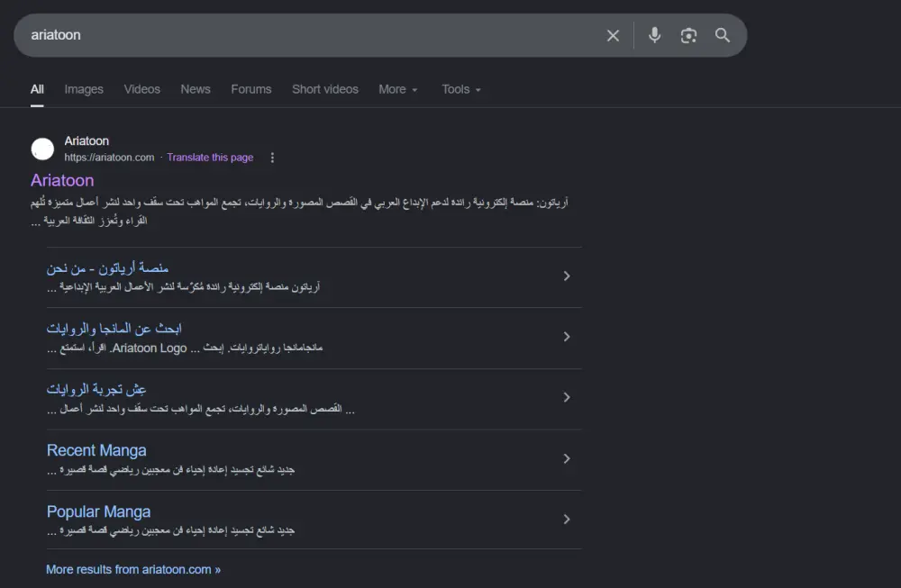Expand chevron on منصة أرياتون row
Image resolution: width=901 pixels, height=588 pixels.
click(567, 276)
